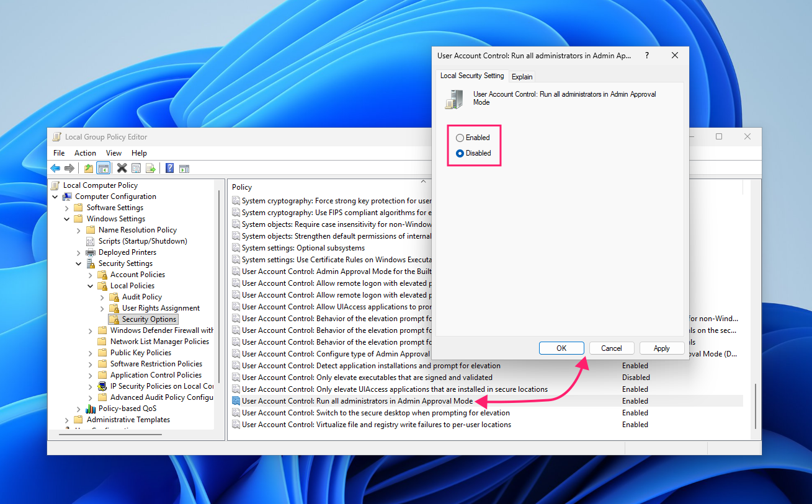Click the Disabled value for 'Only elevate executables'
The height and width of the screenshot is (504, 812).
(x=636, y=378)
